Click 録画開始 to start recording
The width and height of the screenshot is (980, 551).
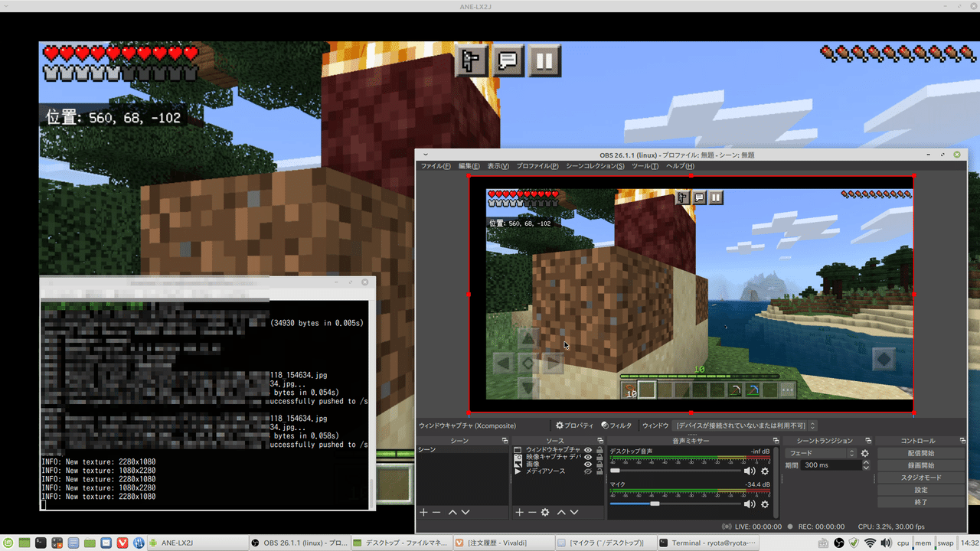pos(921,465)
